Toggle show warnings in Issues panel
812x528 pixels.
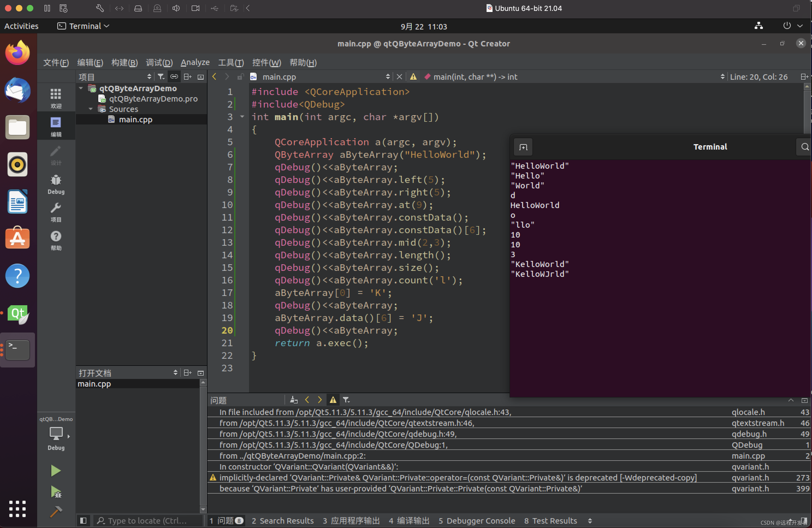tap(333, 400)
